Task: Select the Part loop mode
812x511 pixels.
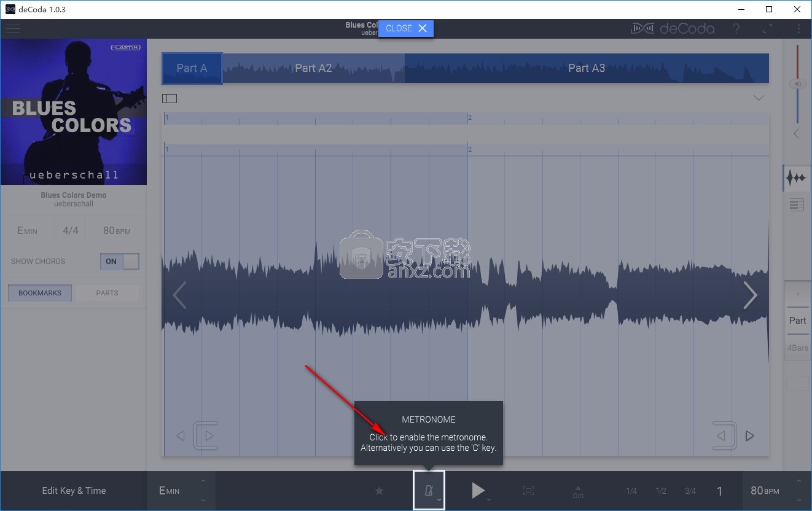Action: coord(798,321)
